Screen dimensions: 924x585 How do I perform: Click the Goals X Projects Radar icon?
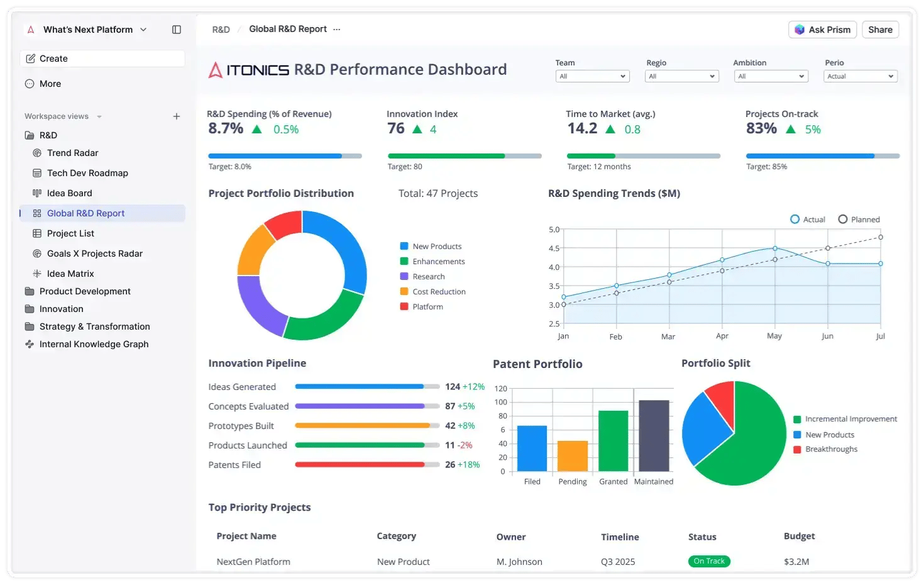[37, 253]
